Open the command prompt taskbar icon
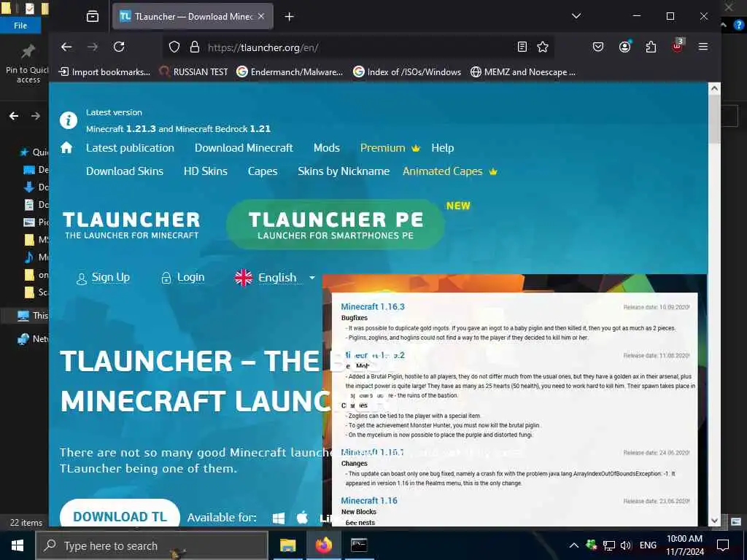This screenshot has height=560, width=747. point(359,545)
